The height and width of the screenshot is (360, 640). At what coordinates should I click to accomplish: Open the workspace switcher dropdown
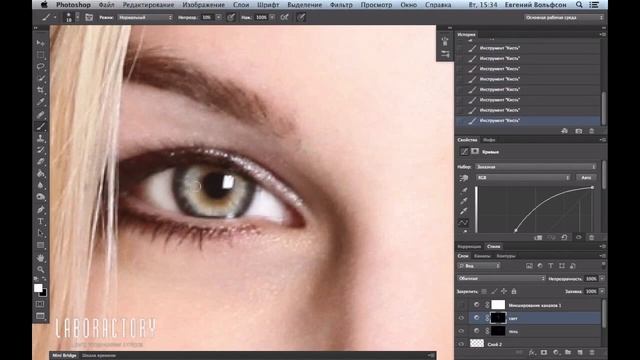pyautogui.click(x=564, y=18)
